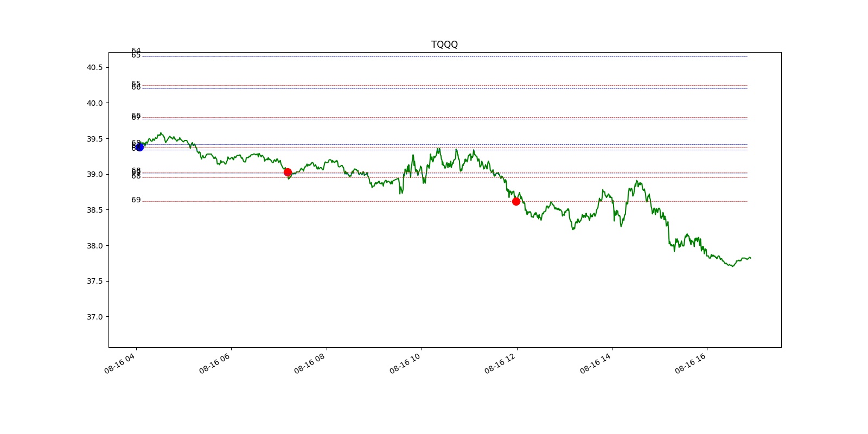Click the 08-16 04 x-axis label

(120, 363)
